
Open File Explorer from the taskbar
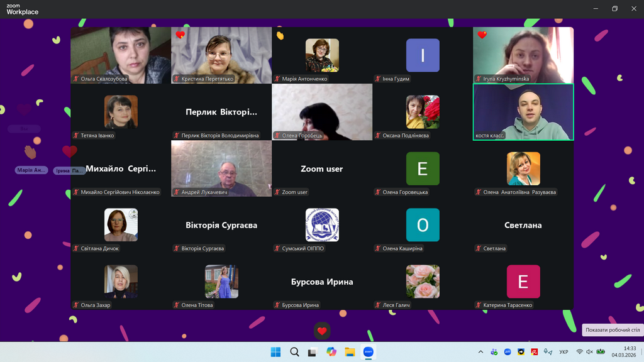point(350,352)
